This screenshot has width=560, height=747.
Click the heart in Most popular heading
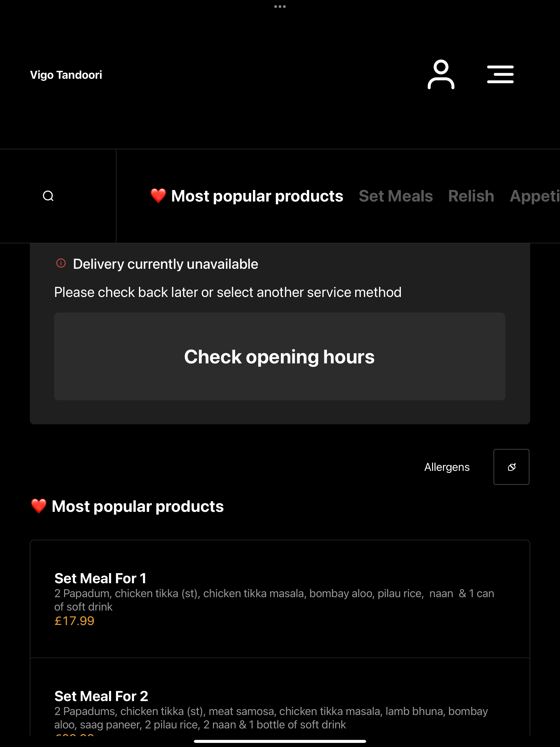[39, 506]
